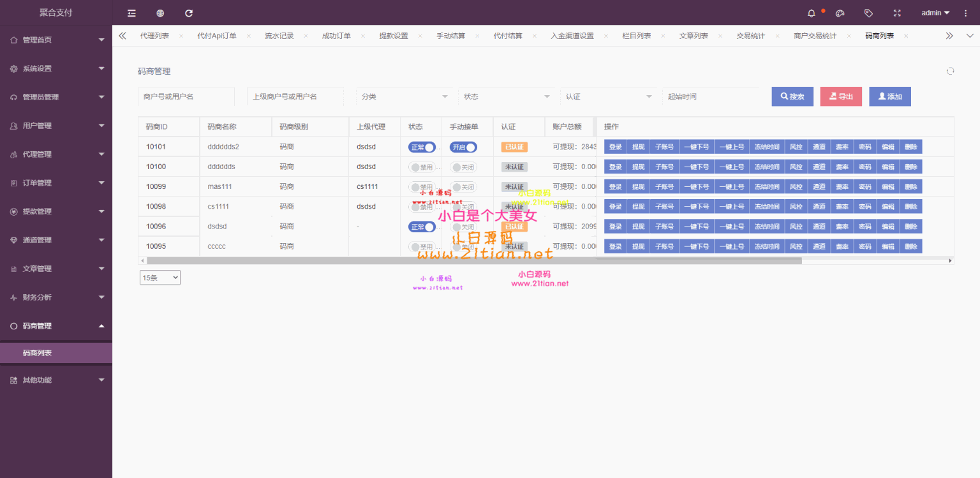Click 冻结时间 for row 10096
This screenshot has height=478, width=980.
tap(766, 227)
